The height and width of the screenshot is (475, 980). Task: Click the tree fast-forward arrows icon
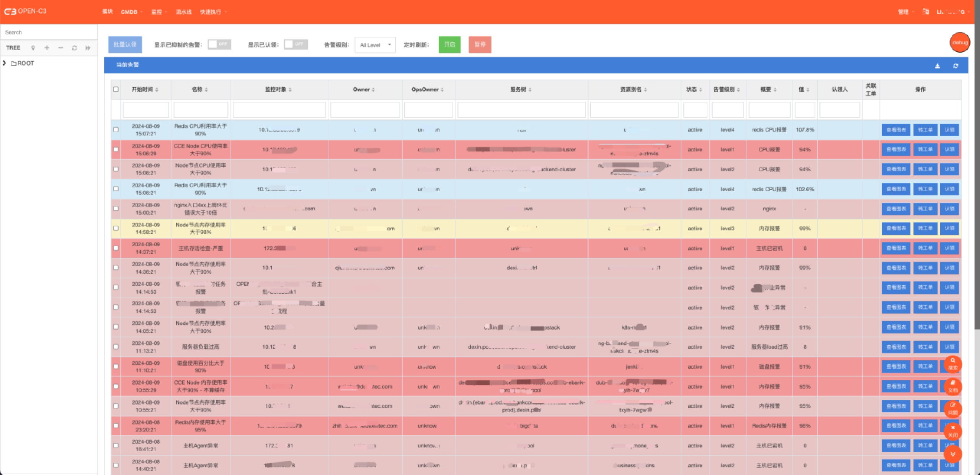(88, 48)
